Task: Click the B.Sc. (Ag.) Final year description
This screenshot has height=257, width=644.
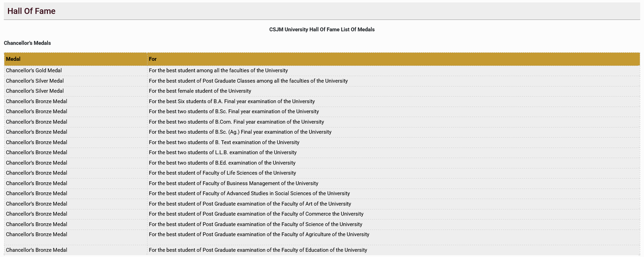Action: pyautogui.click(x=240, y=132)
